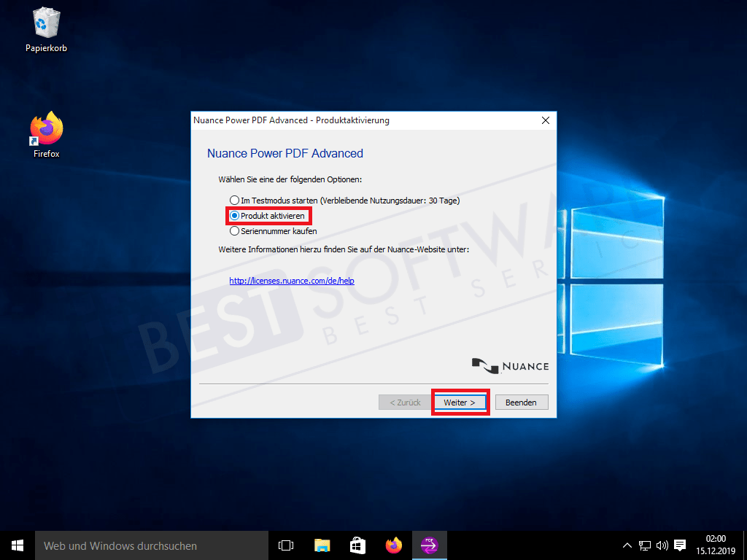Viewport: 747px width, 560px height.
Task: Select "Im Testmodus starten" radio option
Action: click(234, 200)
